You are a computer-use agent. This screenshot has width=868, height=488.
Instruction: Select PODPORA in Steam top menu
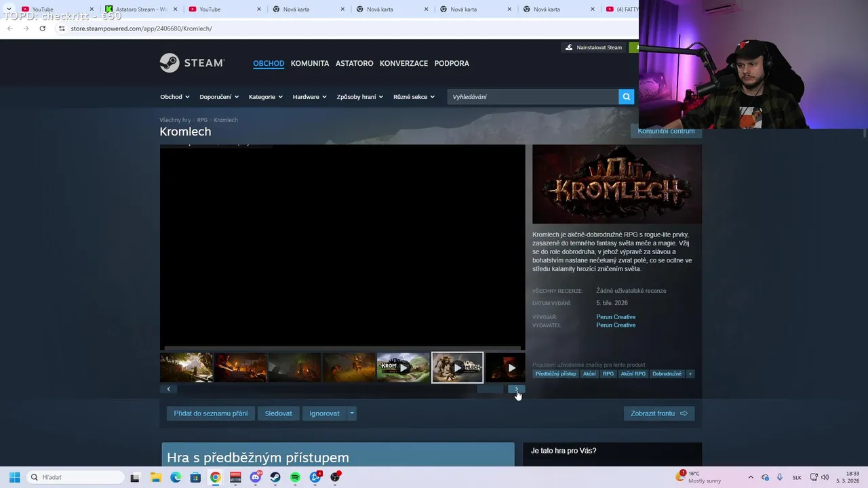pyautogui.click(x=452, y=63)
